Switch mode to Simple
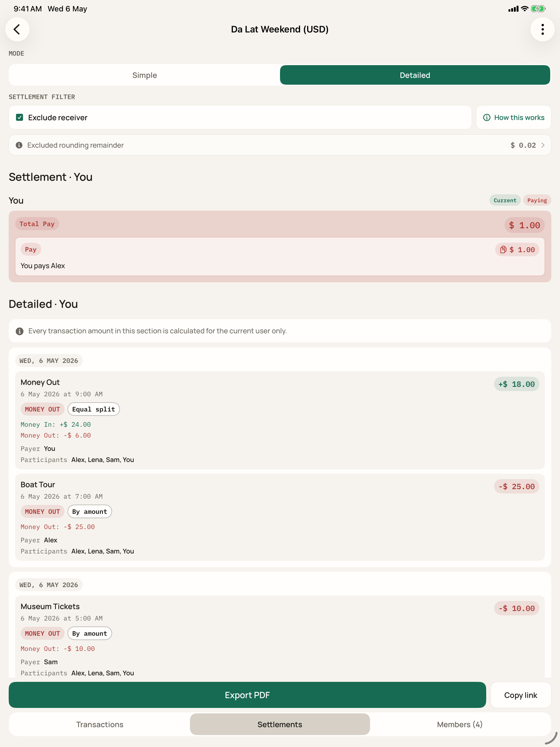Image resolution: width=560 pixels, height=747 pixels. [144, 75]
